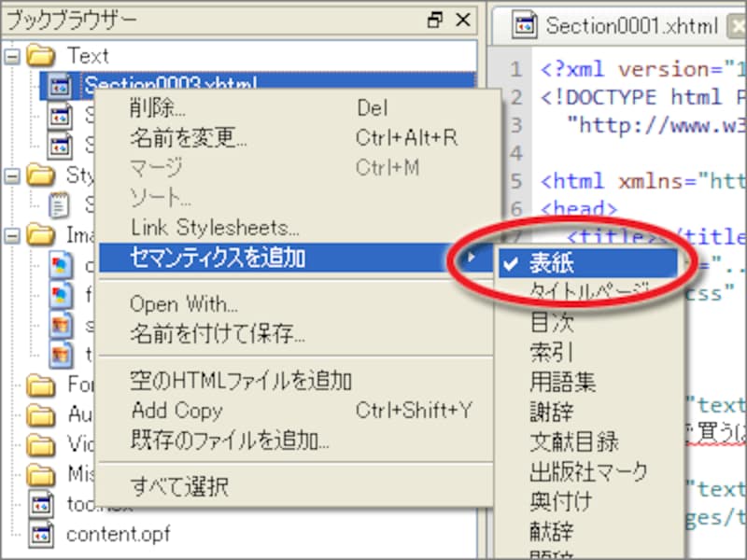Click the Fonts folder icon
This screenshot has height=560, width=747.
click(42, 385)
